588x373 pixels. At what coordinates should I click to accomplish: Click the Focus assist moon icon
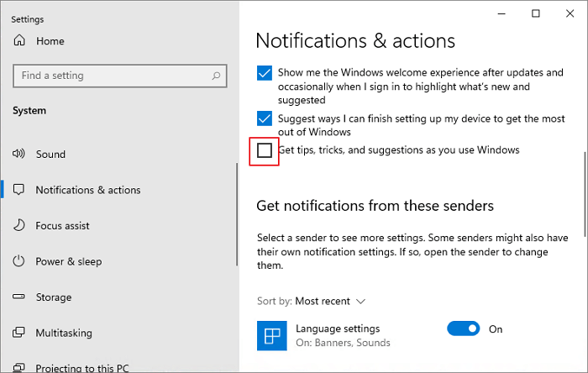19,226
